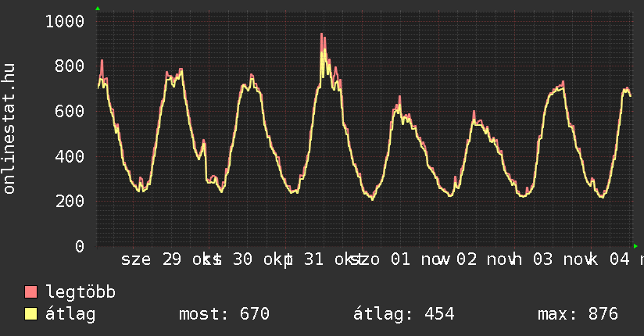The height and width of the screenshot is (336, 644).
Task: Click the red legtöbb legend swatch
Action: pos(31,292)
